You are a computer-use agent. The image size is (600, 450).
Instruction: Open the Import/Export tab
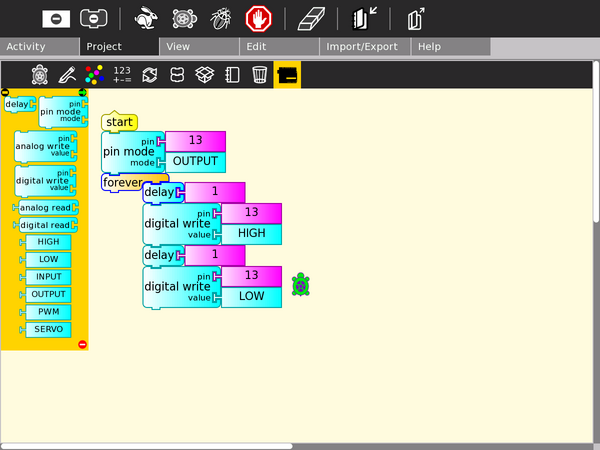pyautogui.click(x=360, y=47)
